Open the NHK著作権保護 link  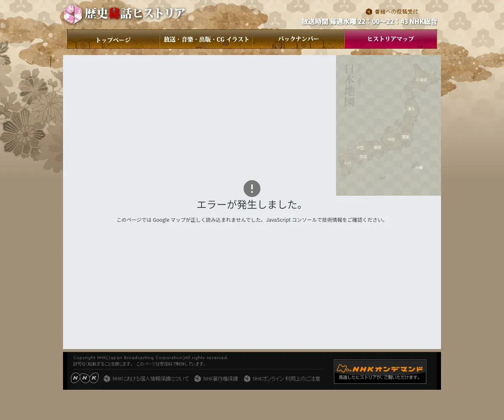coord(220,379)
